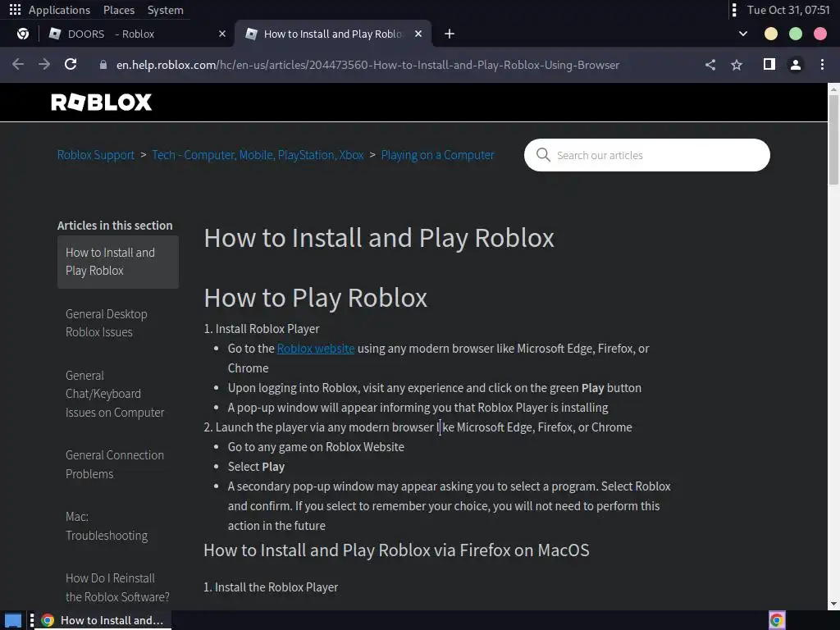Click the Roblox logo in the header
This screenshot has width=840, height=630.
click(x=101, y=102)
